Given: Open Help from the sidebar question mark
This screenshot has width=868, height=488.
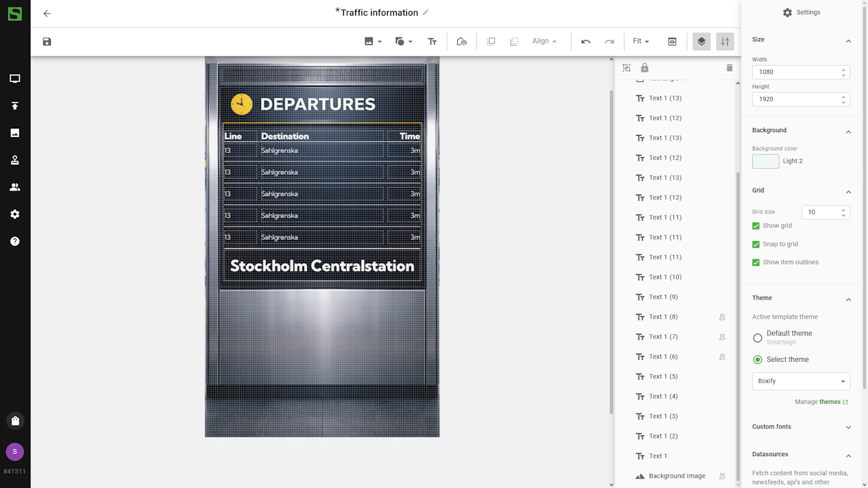Looking at the screenshot, I should (x=15, y=241).
